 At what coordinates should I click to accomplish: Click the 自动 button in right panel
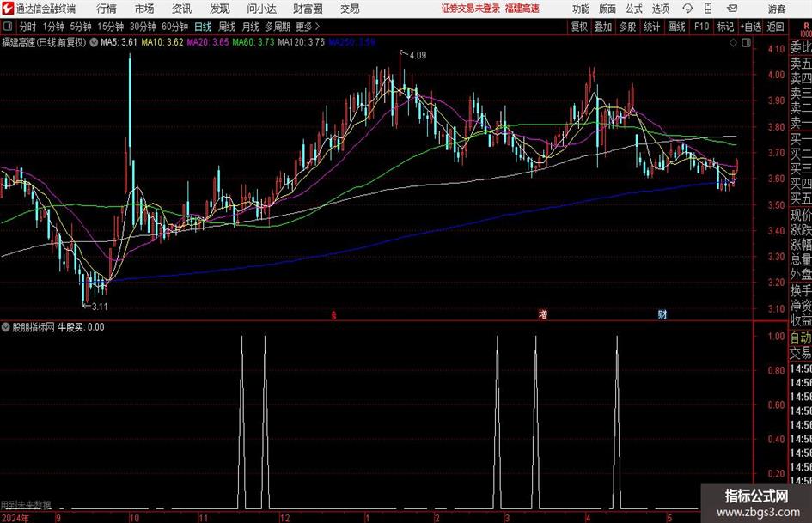coord(801,338)
